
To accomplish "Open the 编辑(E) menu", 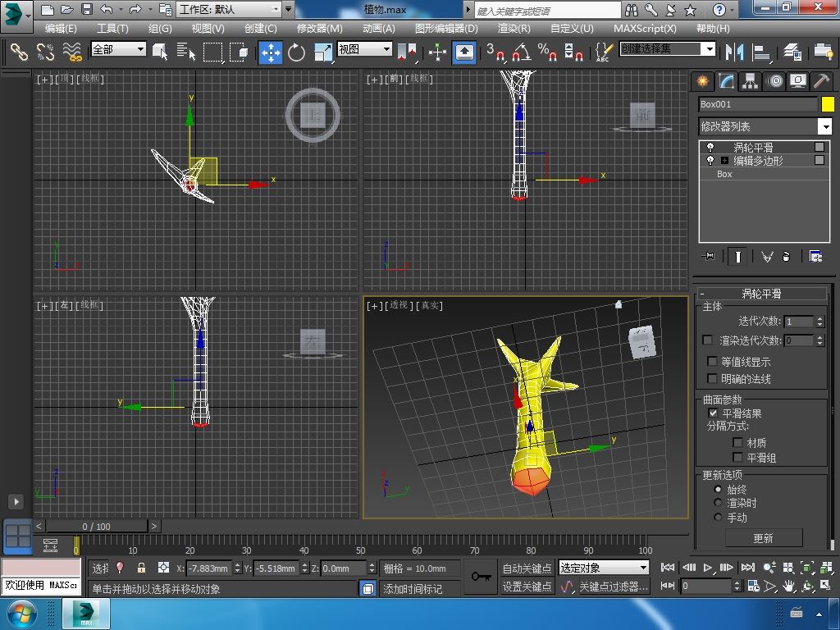I will tap(61, 29).
